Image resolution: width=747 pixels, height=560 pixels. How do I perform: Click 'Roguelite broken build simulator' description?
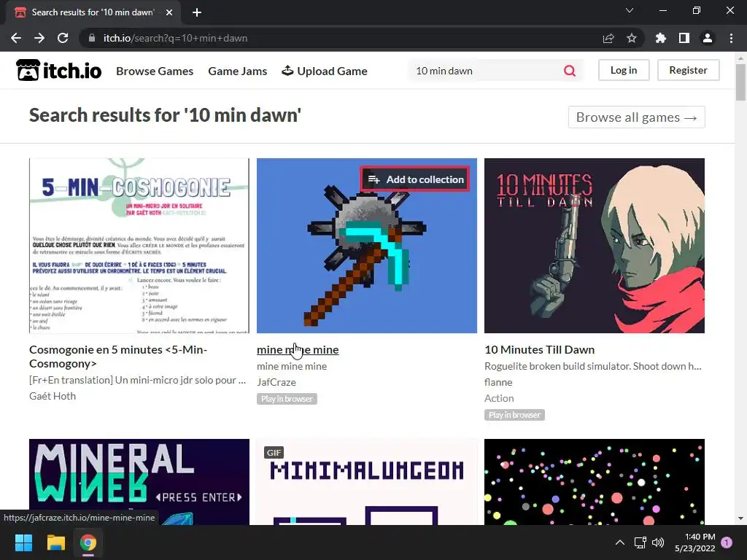[592, 366]
